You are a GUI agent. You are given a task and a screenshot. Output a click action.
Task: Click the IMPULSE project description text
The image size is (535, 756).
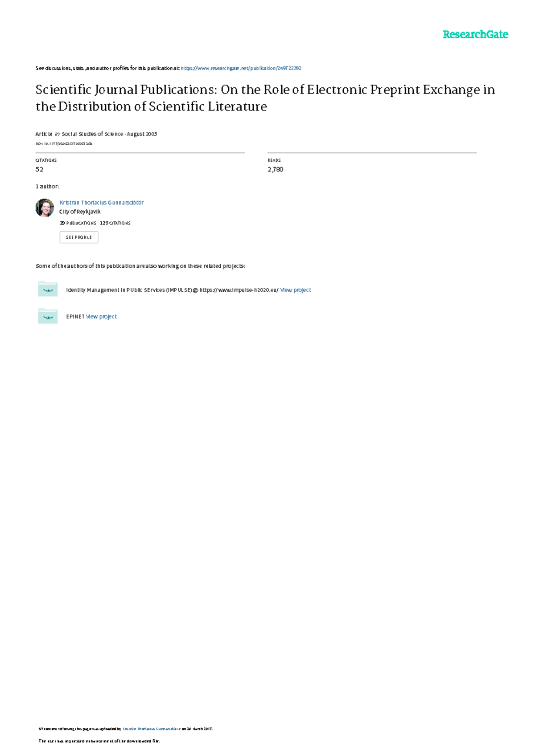pos(172,290)
